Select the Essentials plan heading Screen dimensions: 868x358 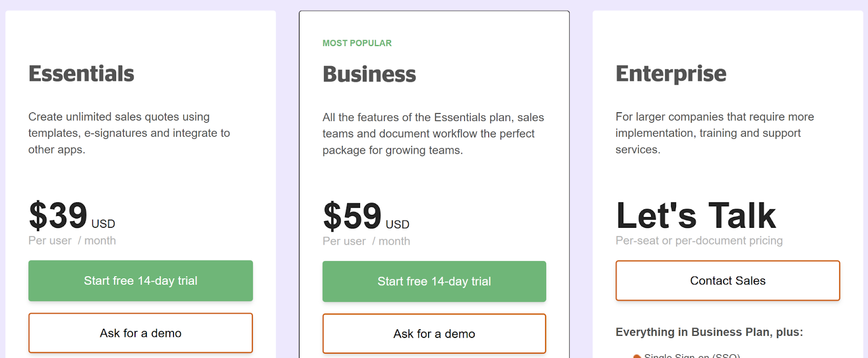click(x=81, y=74)
